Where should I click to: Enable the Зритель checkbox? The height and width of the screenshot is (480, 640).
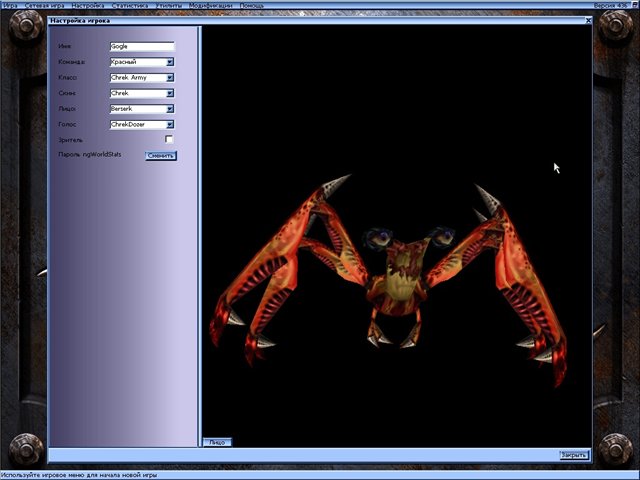coord(169,140)
